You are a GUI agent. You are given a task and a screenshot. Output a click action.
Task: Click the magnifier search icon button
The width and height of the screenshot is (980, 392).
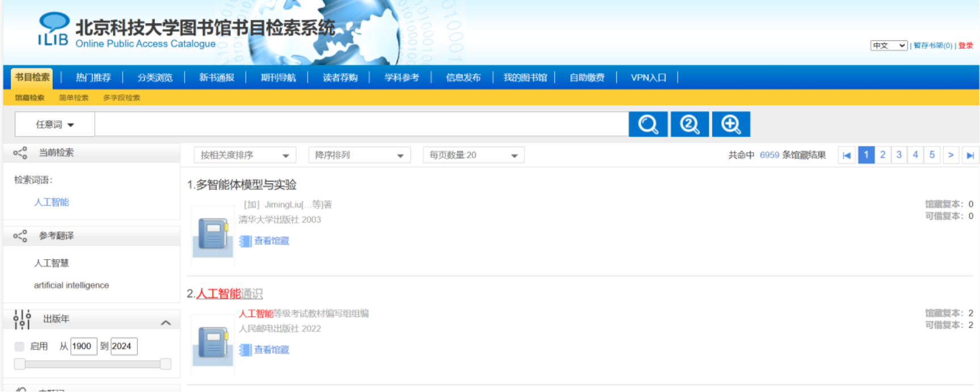tap(648, 124)
